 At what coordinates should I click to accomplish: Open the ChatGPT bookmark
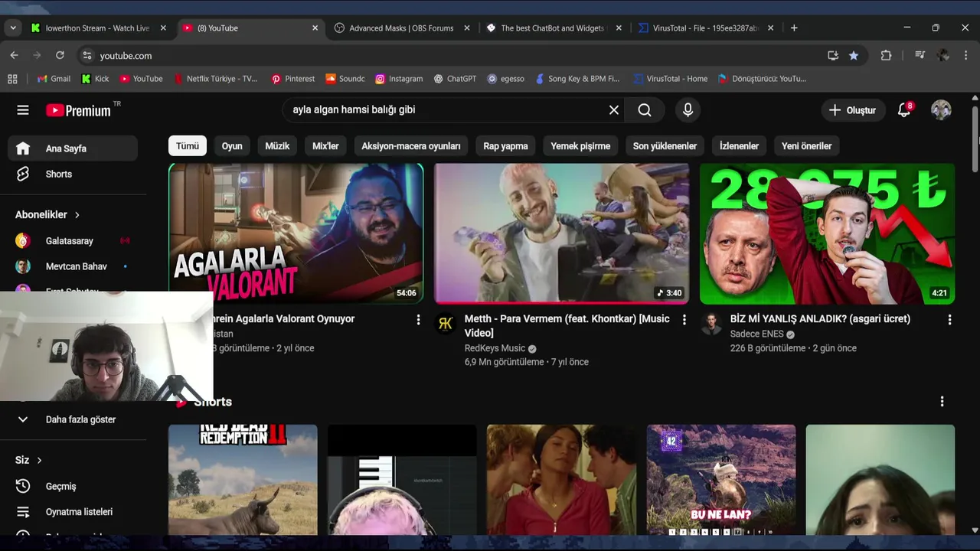point(455,79)
